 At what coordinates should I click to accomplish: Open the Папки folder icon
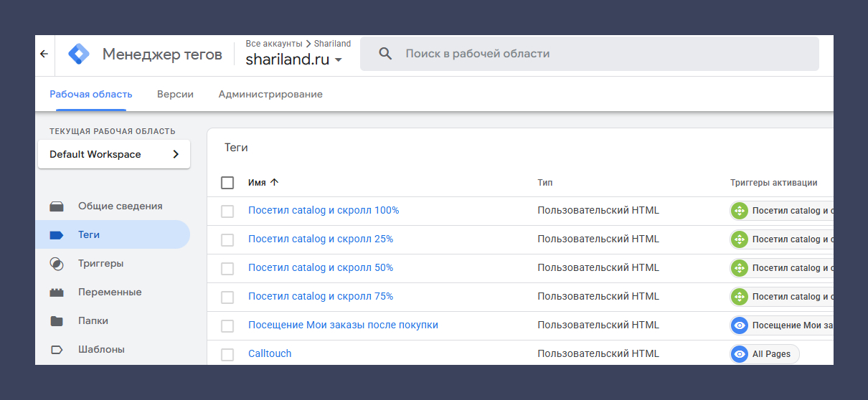[x=57, y=321]
